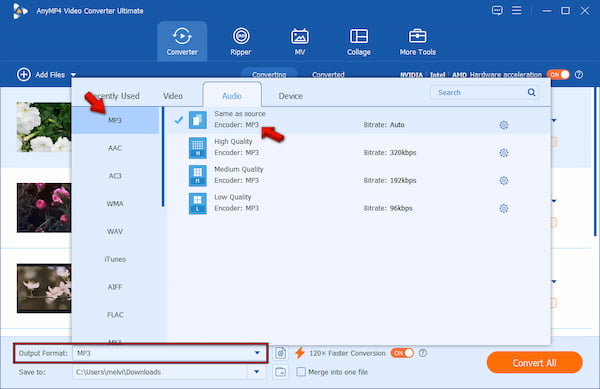This screenshot has width=600, height=389.
Task: Open the hamburger menu in title bar
Action: tap(517, 10)
